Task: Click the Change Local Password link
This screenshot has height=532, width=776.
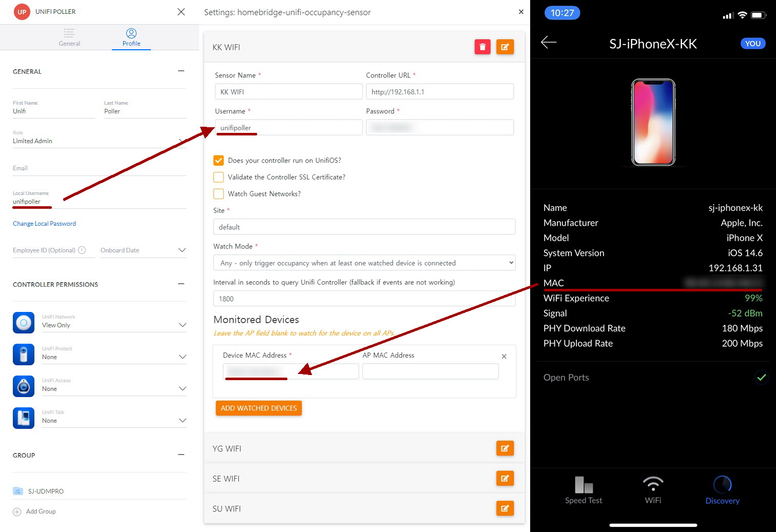Action: click(x=44, y=224)
